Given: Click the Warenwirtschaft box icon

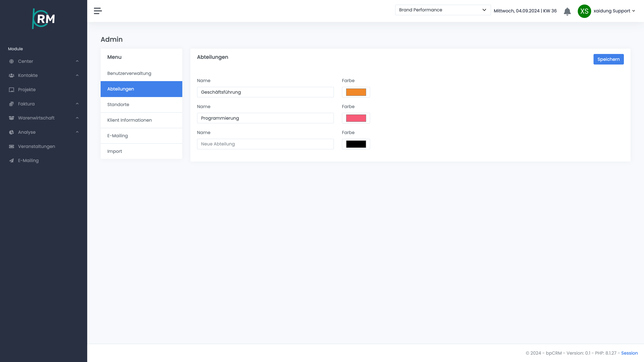Looking at the screenshot, I should coord(12,118).
